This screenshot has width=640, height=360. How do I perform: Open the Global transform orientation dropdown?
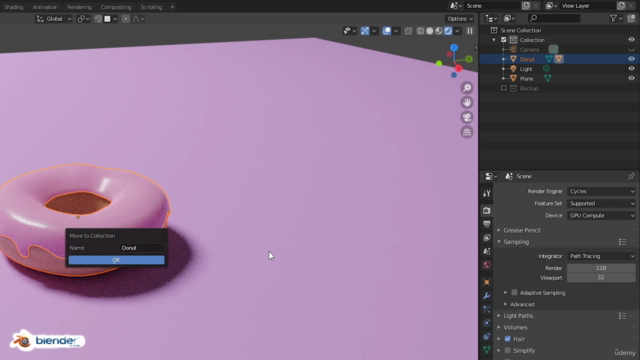pos(54,19)
